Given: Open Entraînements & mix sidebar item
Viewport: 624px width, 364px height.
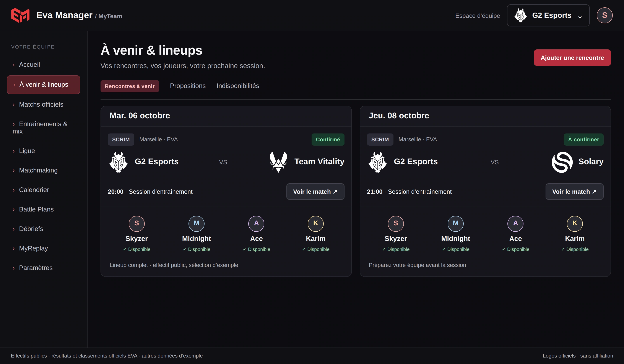Looking at the screenshot, I should [44, 128].
